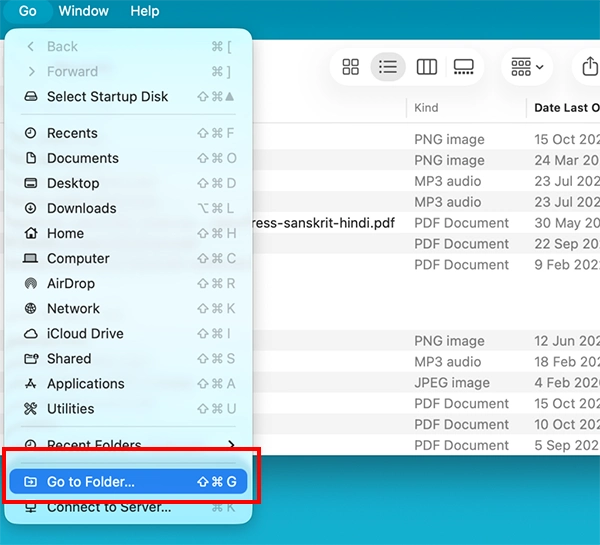Click the Network globe icon
The image size is (600, 545).
coord(31,308)
